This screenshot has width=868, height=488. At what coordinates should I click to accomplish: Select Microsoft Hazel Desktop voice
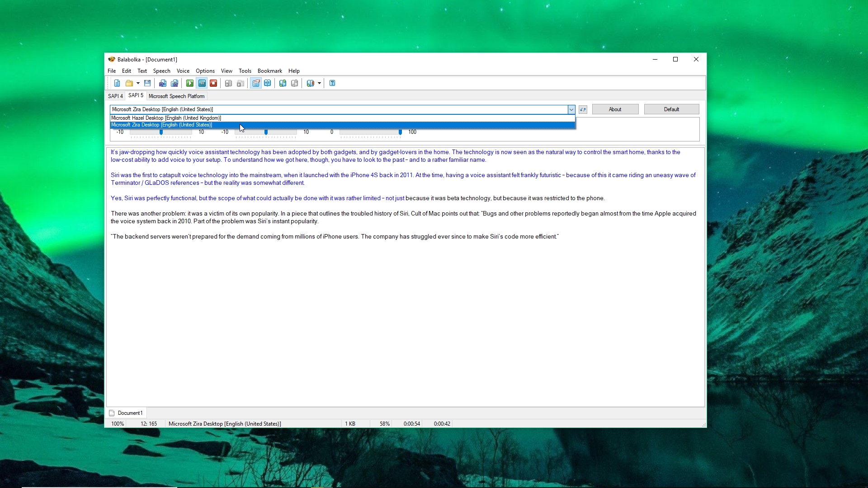tap(166, 118)
